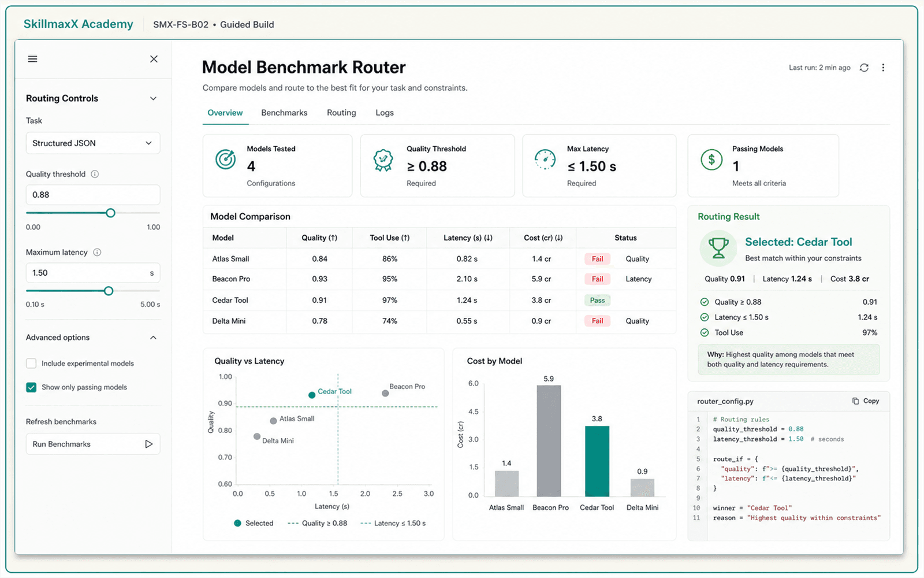Enable Include experimental models checkbox
The width and height of the screenshot is (924, 578).
pyautogui.click(x=31, y=364)
